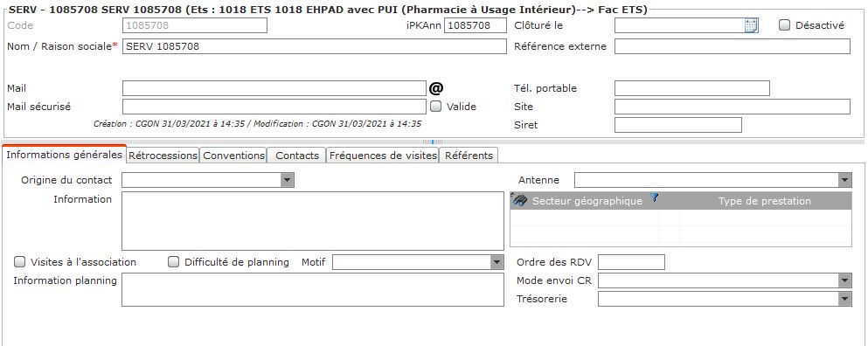
Task: Click the Nom / Raison sociale field
Action: 314,46
